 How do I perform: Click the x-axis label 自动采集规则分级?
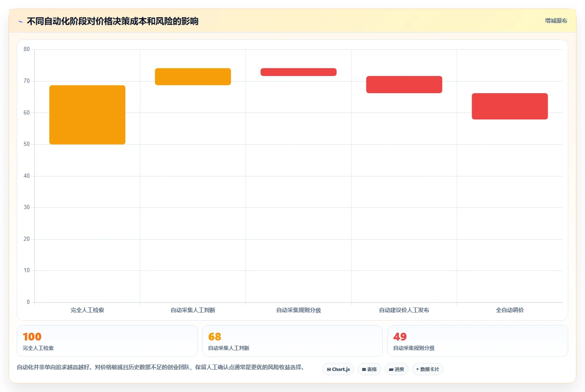[x=299, y=310]
